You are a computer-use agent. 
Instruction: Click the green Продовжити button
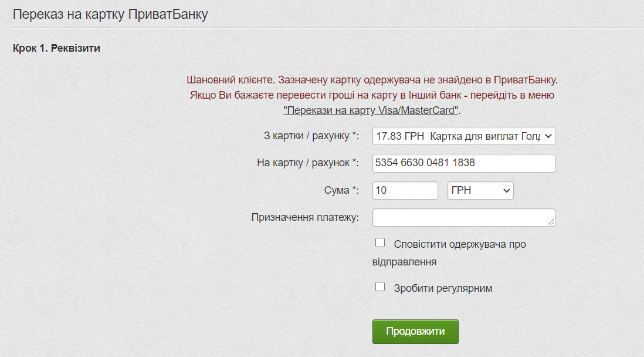coord(415,332)
